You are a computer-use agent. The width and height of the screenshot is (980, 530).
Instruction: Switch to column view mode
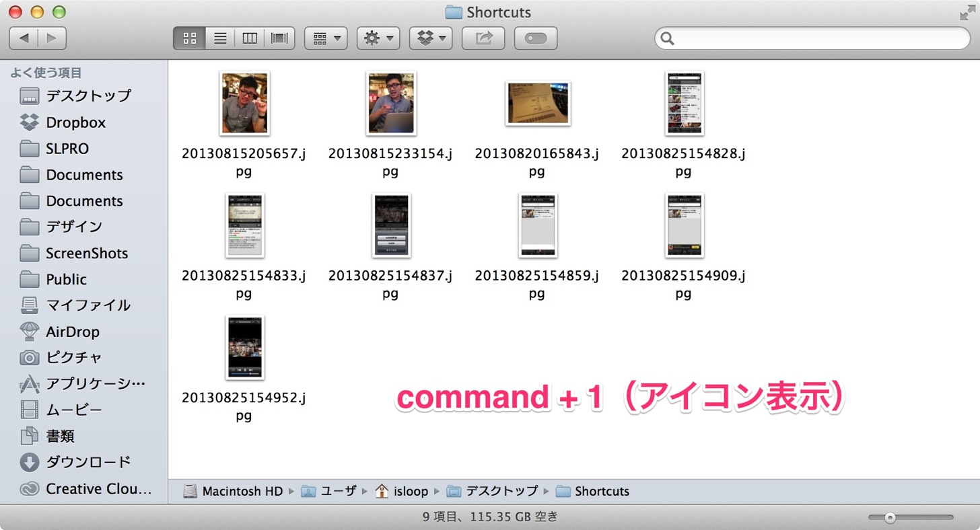click(x=249, y=38)
